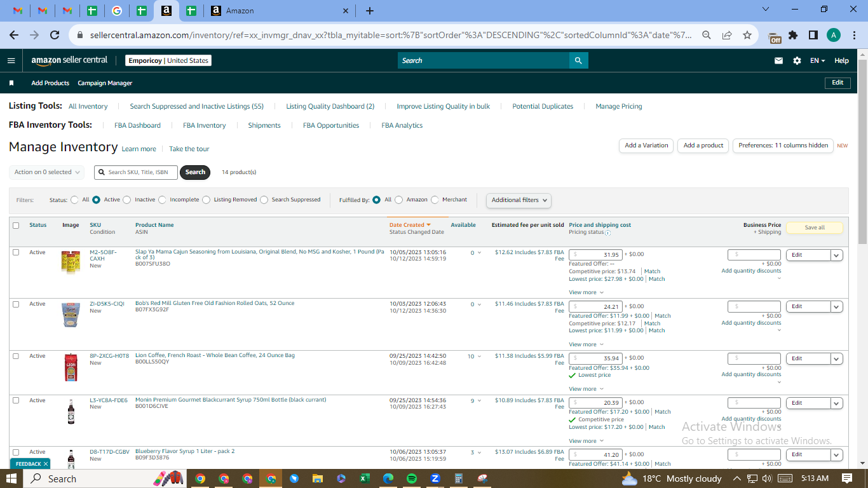Image resolution: width=868 pixels, height=488 pixels.
Task: Open the mail messages icon
Action: [778, 60]
